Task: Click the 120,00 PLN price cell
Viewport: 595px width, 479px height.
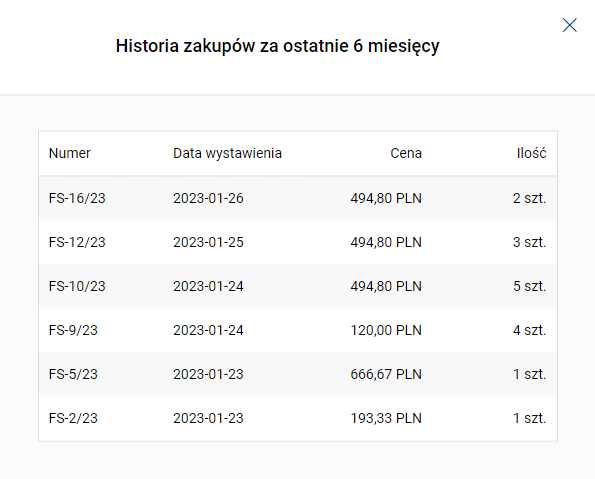Action: click(386, 330)
